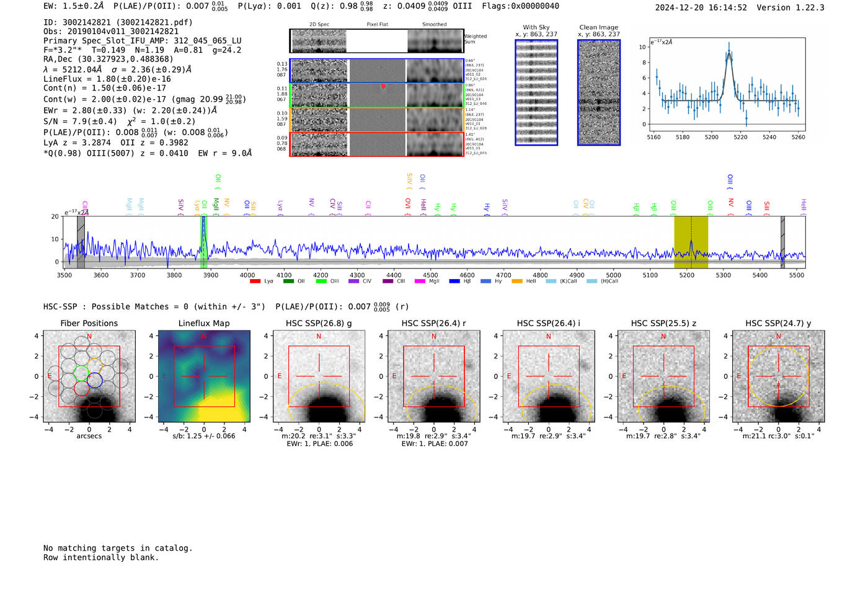Viewport: 868px width, 591px height.
Task: Click the green fiber circle in Fiber Positions
Action: point(81,373)
